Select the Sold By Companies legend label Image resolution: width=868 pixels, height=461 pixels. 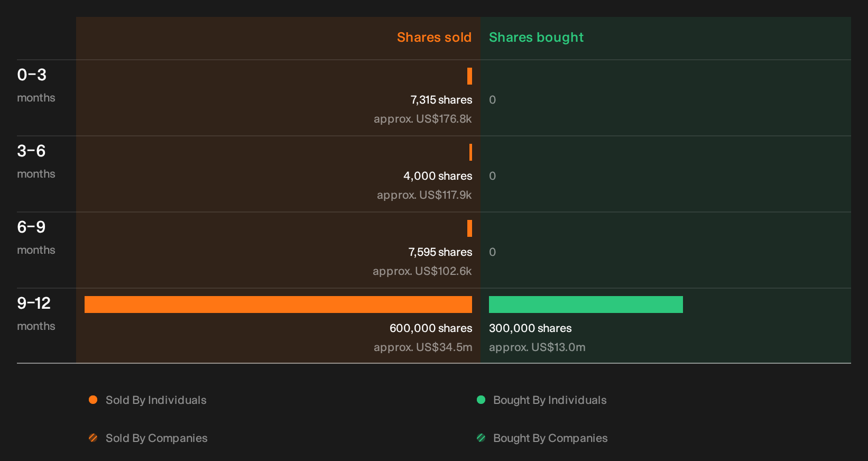click(x=156, y=438)
